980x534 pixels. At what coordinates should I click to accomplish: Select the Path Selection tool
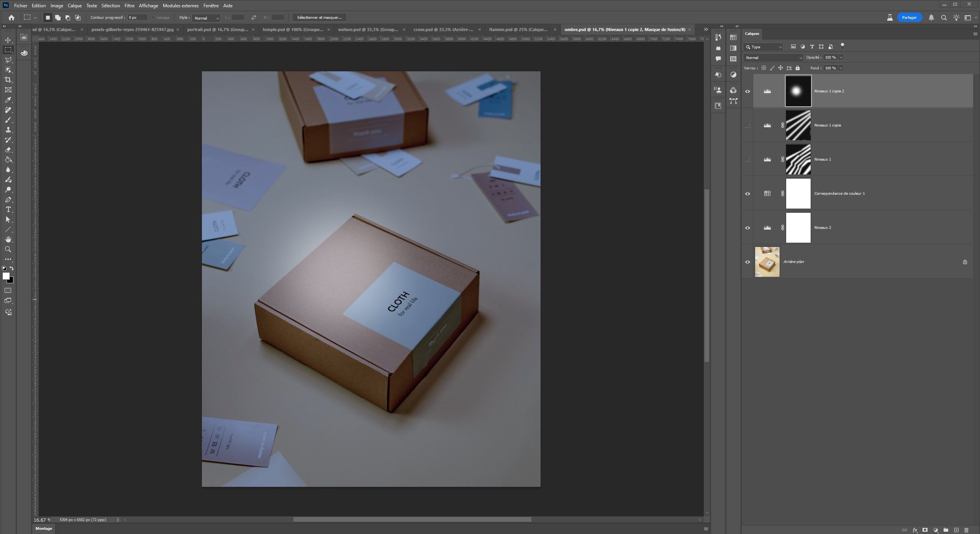(x=8, y=220)
